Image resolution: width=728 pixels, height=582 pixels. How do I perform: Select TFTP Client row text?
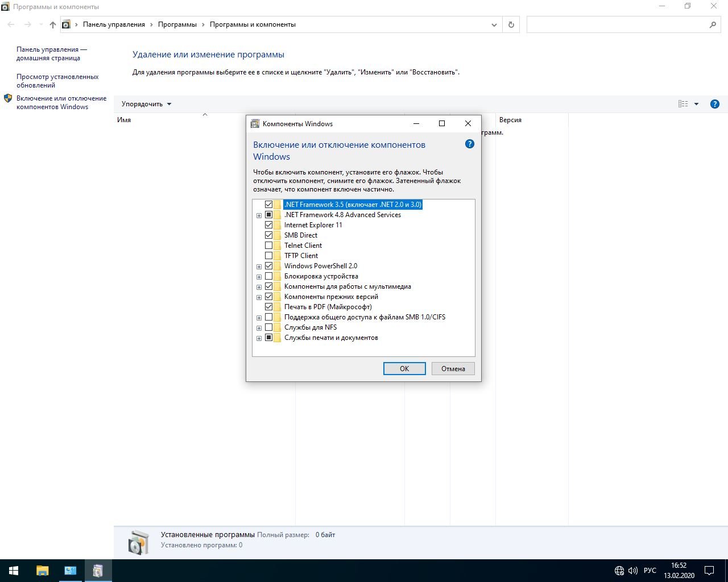pos(301,256)
